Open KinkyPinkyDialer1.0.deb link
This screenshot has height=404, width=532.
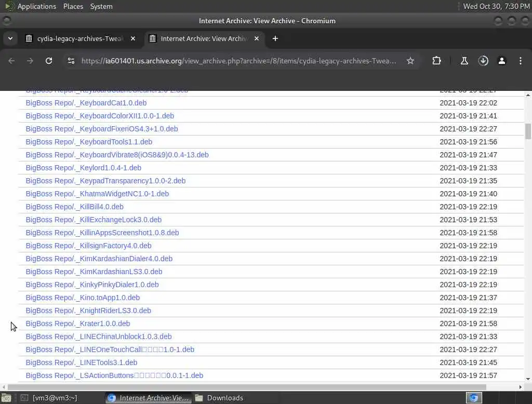click(92, 285)
